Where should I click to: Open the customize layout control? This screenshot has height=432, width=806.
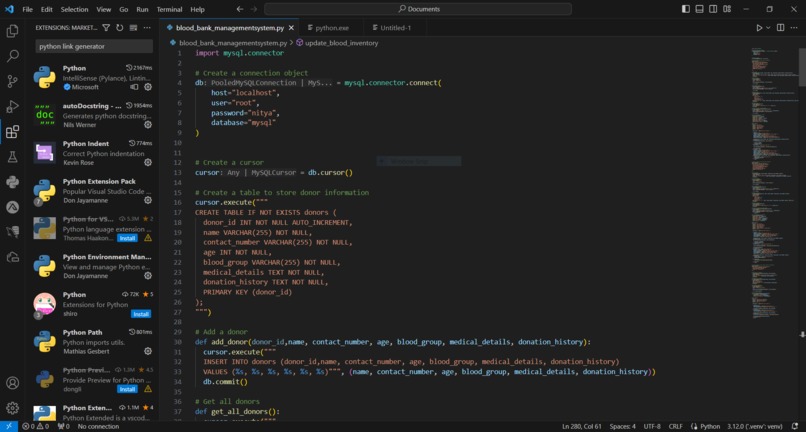(x=727, y=9)
